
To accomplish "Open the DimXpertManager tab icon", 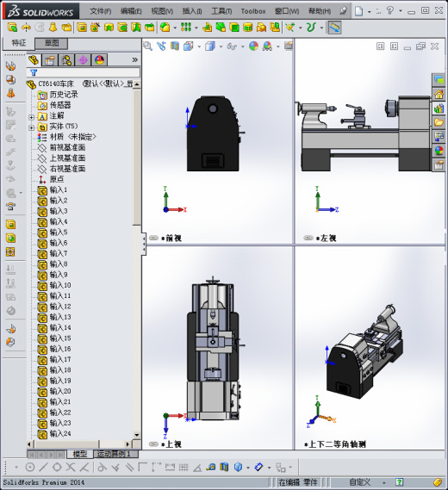I will pos(83,60).
